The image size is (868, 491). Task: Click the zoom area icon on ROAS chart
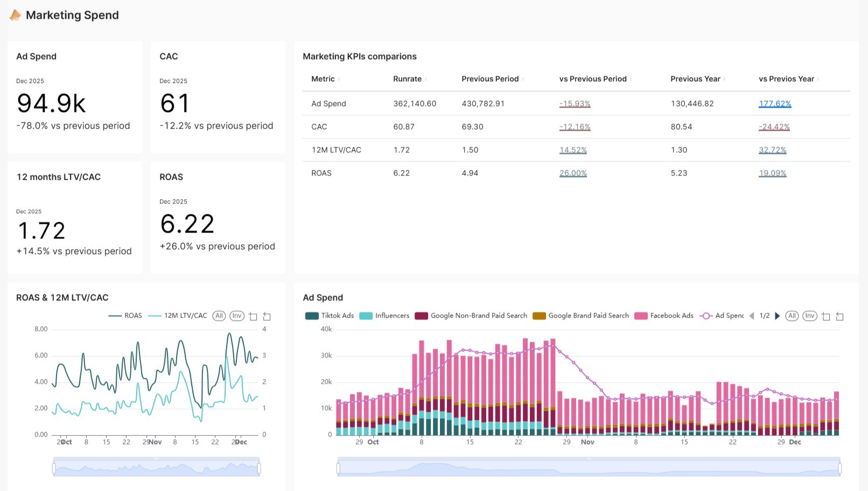click(253, 316)
